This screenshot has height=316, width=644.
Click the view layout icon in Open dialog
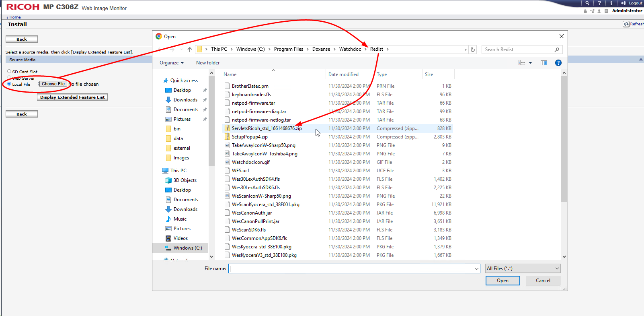click(x=522, y=63)
